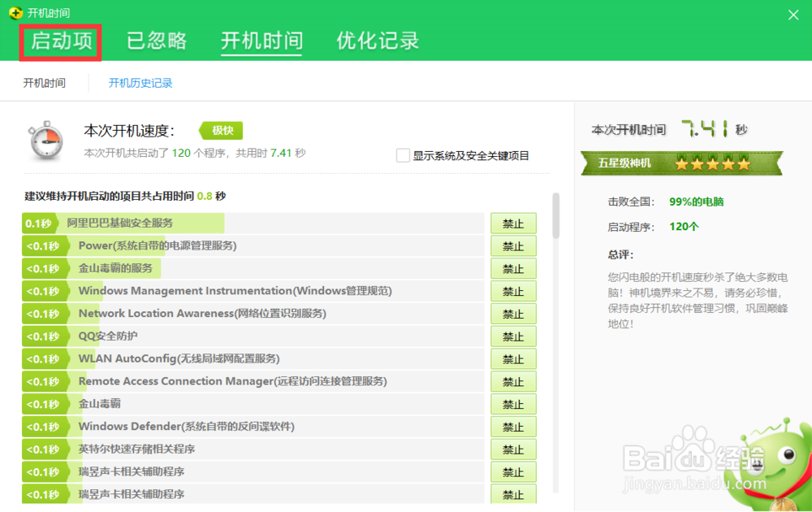812x512 pixels.
Task: Disable the QQ安全防护 startup item
Action: click(x=513, y=336)
